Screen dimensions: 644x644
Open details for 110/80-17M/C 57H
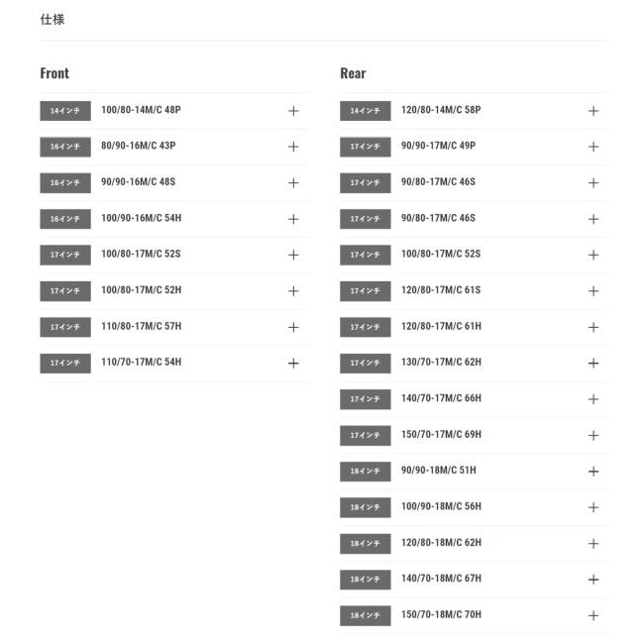click(293, 327)
